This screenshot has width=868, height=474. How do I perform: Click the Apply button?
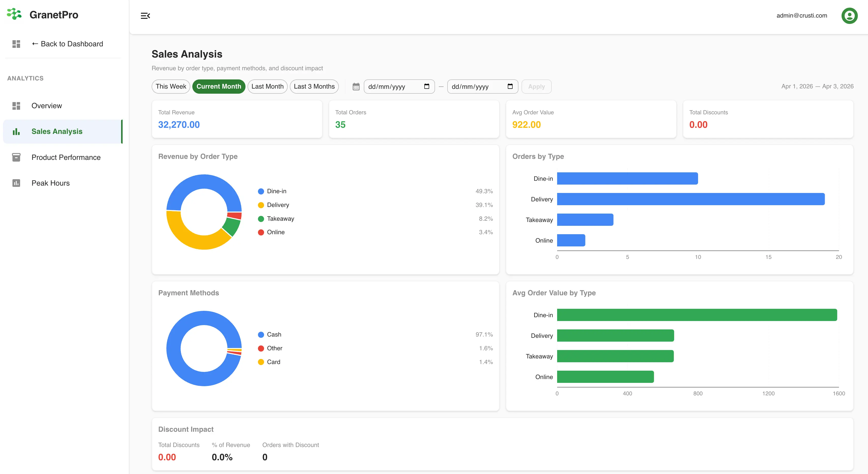(536, 86)
